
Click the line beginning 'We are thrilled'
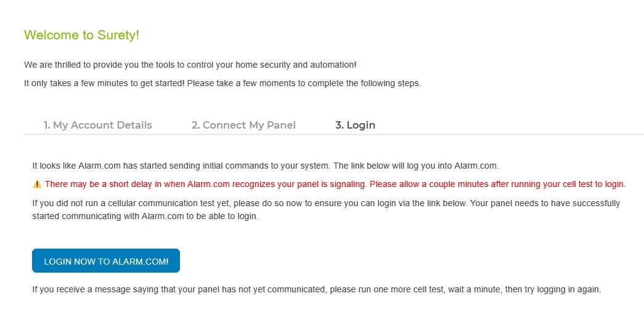pos(190,65)
